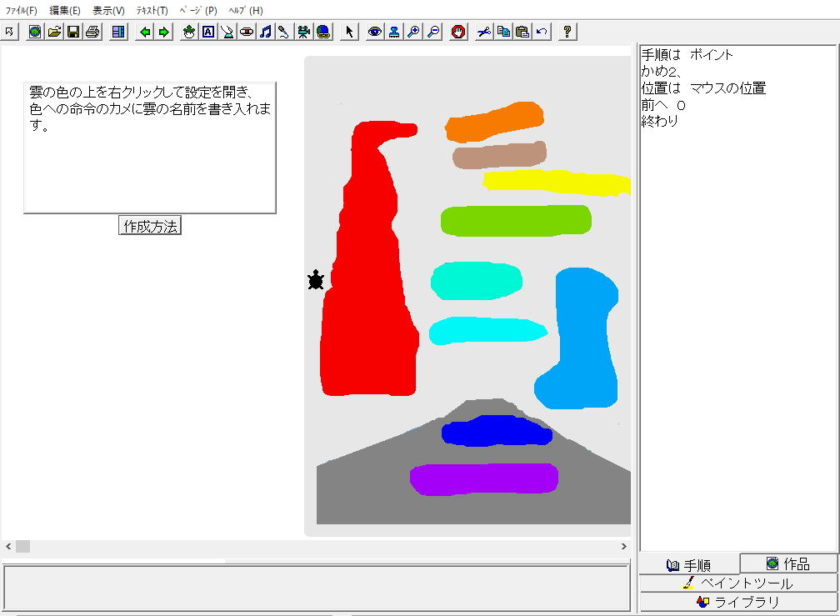Click the open file folder icon
The width and height of the screenshot is (840, 616).
[54, 32]
